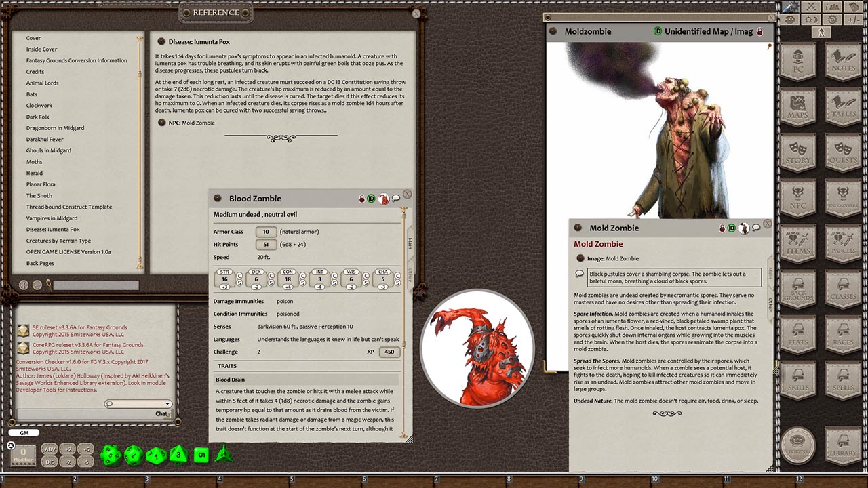Open the Manage Characters icon
Screen dimensions: 868x488
[x=831, y=7]
